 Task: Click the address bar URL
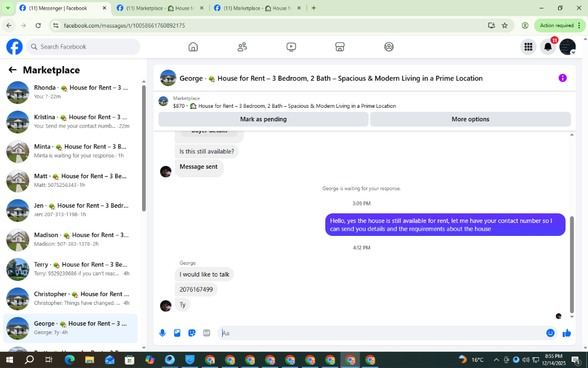click(x=124, y=25)
